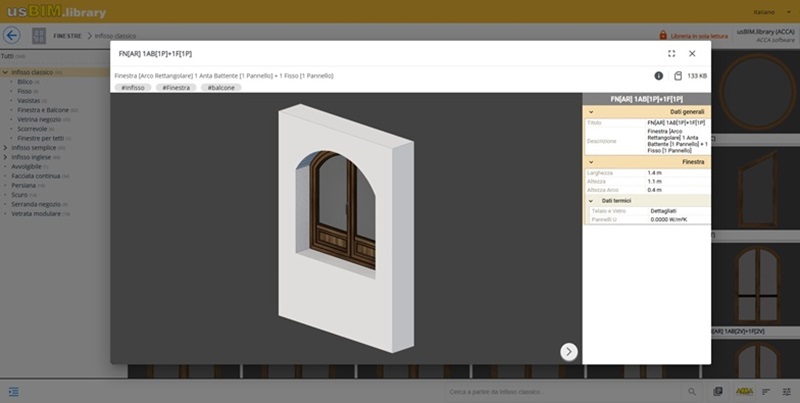Click the Altezza Arco value 0.4 m

[655, 190]
